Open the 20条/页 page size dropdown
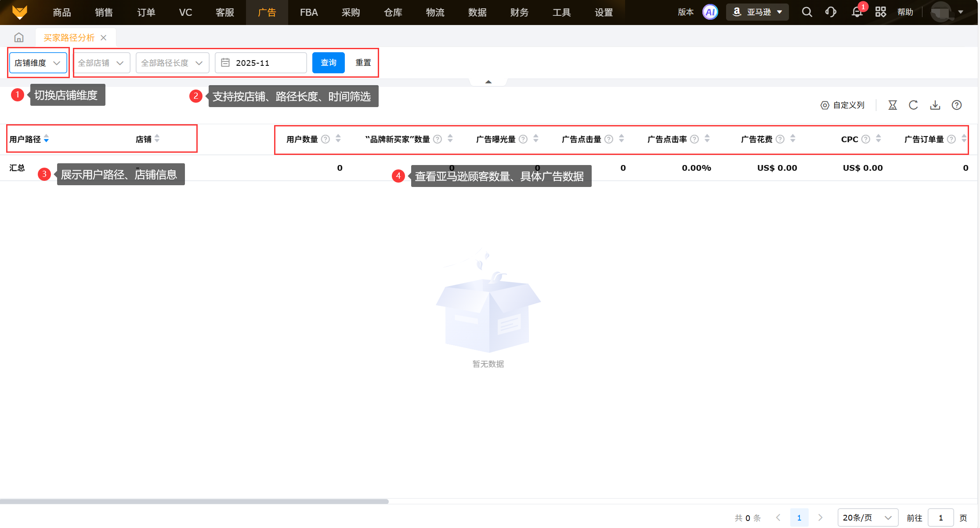The width and height of the screenshot is (980, 528). (867, 517)
